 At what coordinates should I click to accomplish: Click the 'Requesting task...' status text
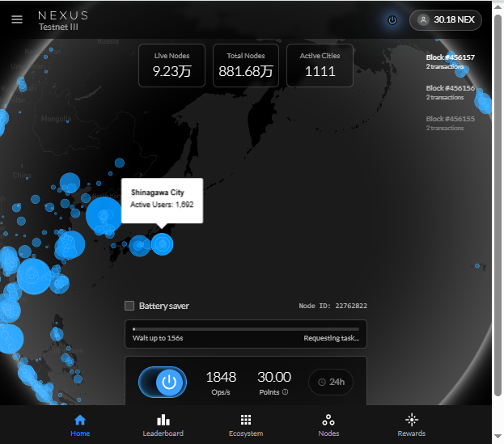click(x=332, y=338)
